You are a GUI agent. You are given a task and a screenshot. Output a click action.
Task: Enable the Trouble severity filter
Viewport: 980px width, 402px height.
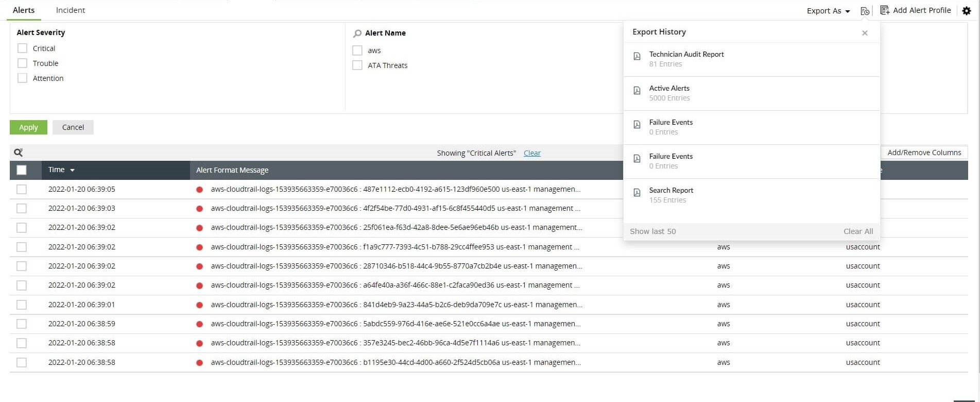23,63
